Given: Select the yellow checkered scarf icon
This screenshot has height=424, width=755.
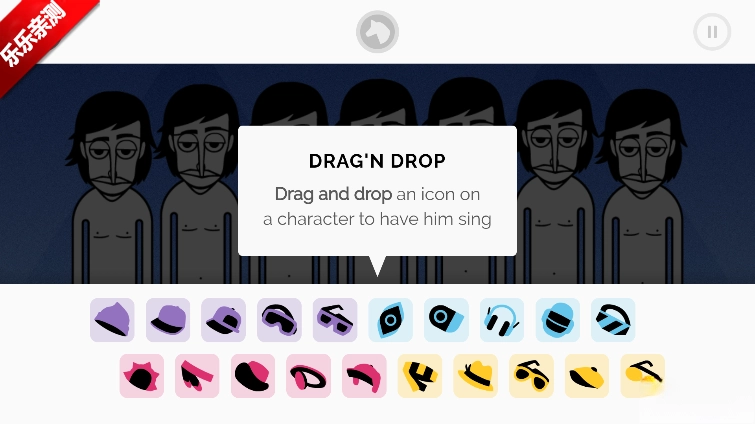Looking at the screenshot, I should point(420,376).
